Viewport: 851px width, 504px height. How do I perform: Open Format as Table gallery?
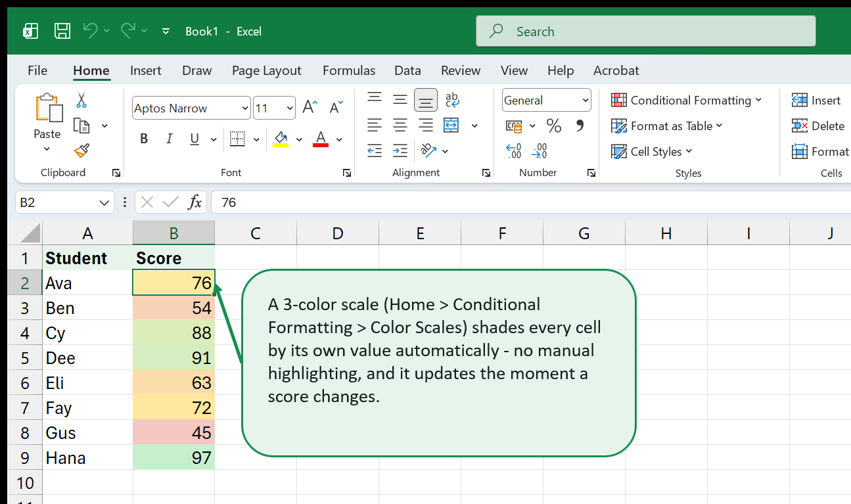[x=666, y=126]
